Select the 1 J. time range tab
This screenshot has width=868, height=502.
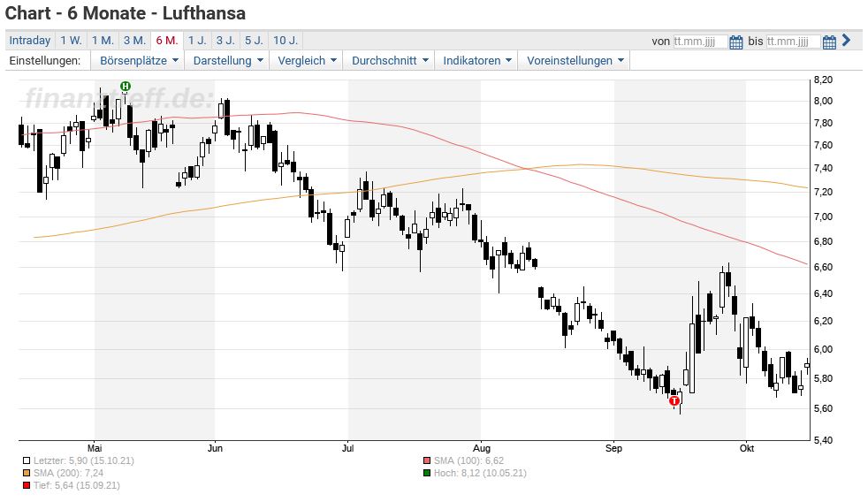[x=197, y=41]
